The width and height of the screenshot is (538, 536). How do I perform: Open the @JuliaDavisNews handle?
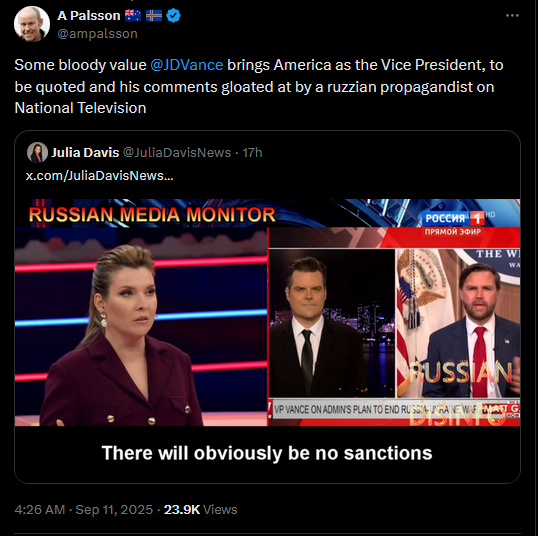177,152
